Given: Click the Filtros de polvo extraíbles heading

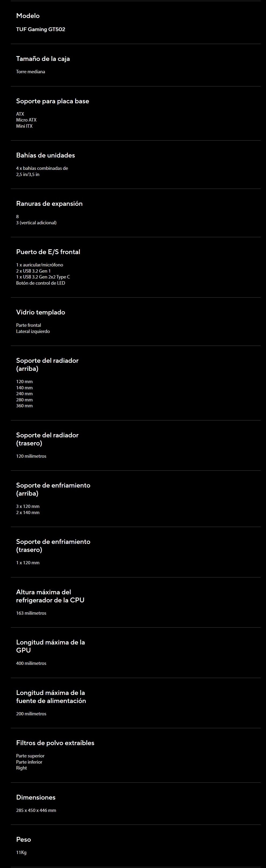Looking at the screenshot, I should click(x=55, y=743).
